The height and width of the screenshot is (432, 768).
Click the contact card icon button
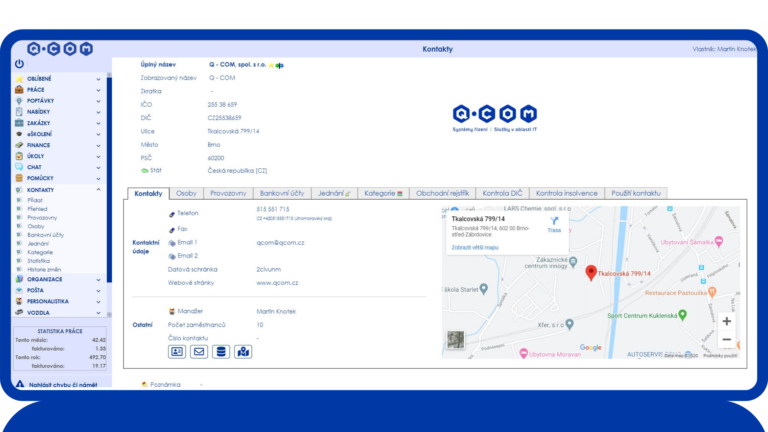tap(177, 352)
